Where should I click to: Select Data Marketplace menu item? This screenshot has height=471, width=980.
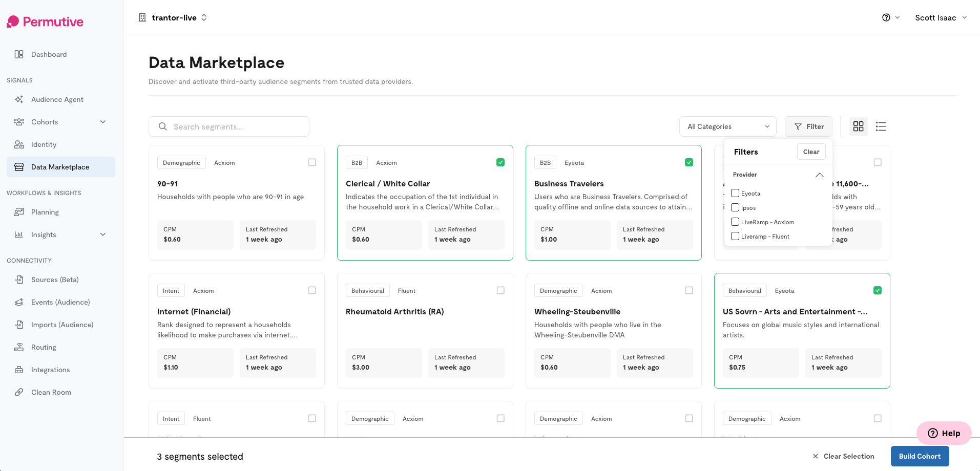point(61,167)
